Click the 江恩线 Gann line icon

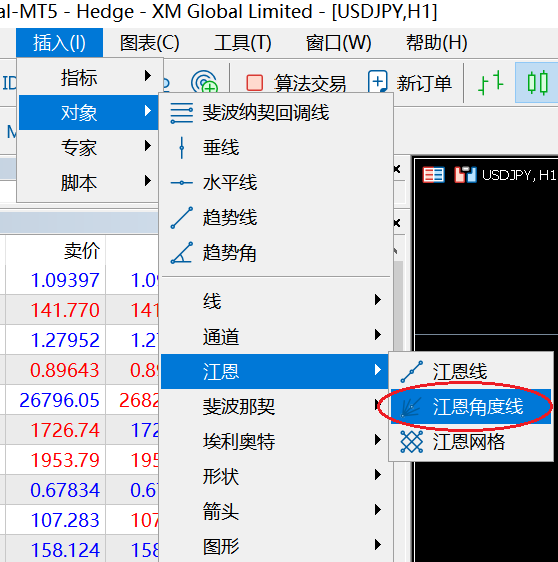coord(411,372)
